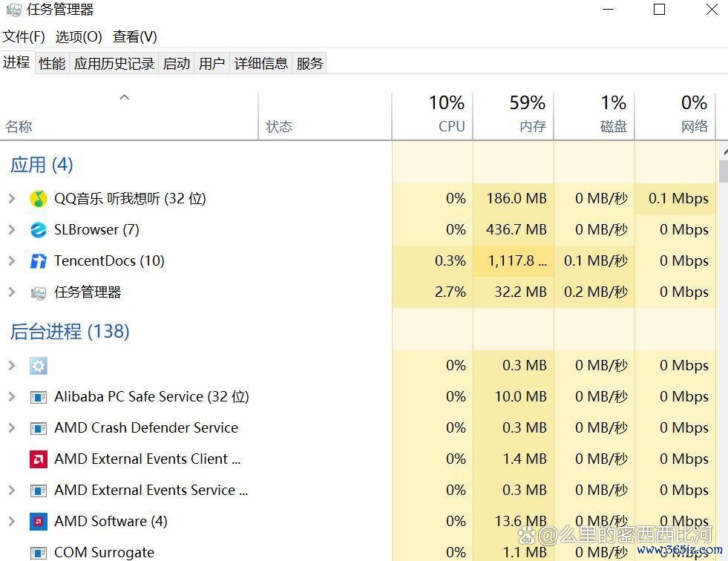Screen dimensions: 728x561
Task: Click the TencentDocs process icon
Action: pyautogui.click(x=39, y=261)
